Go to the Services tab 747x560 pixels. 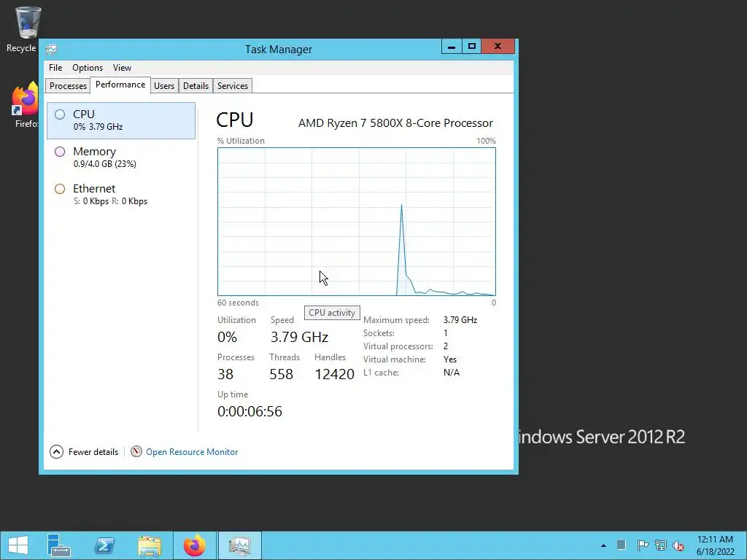233,86
